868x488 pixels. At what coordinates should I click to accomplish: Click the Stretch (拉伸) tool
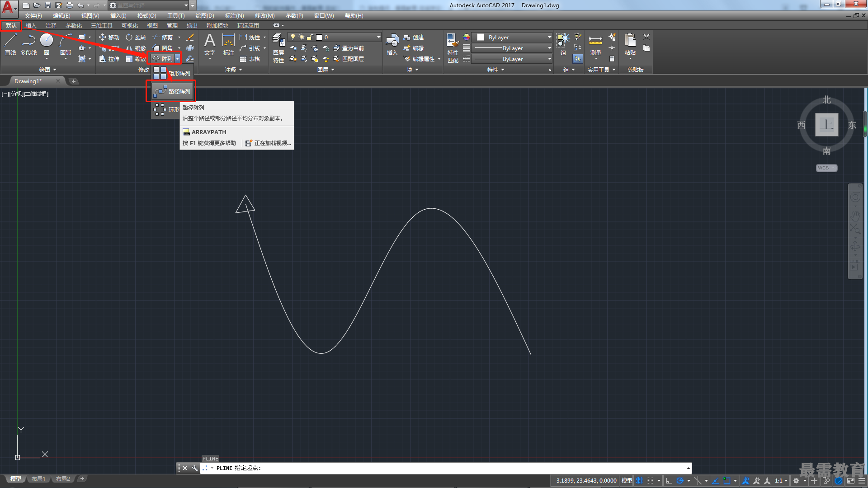click(109, 59)
